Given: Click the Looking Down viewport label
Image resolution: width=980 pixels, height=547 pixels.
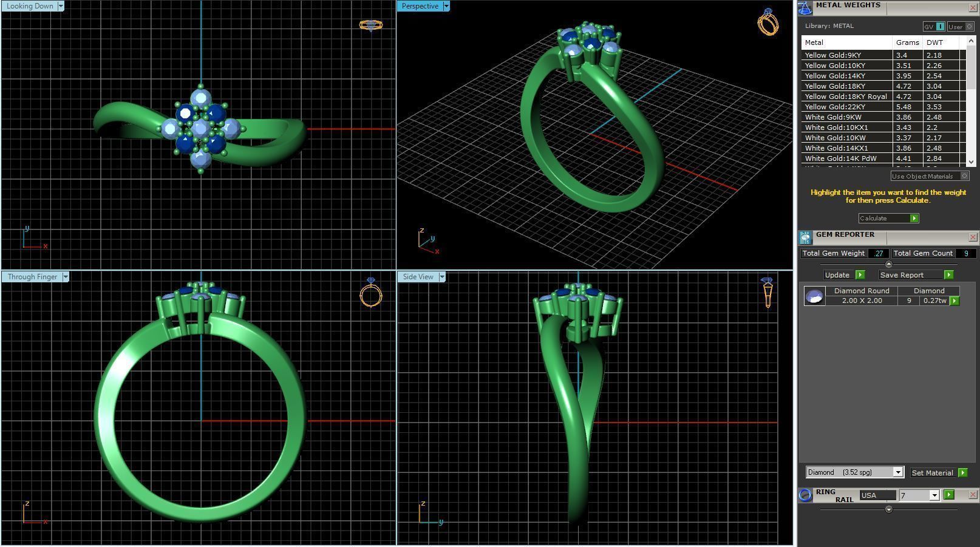Looking at the screenshot, I should coord(30,6).
